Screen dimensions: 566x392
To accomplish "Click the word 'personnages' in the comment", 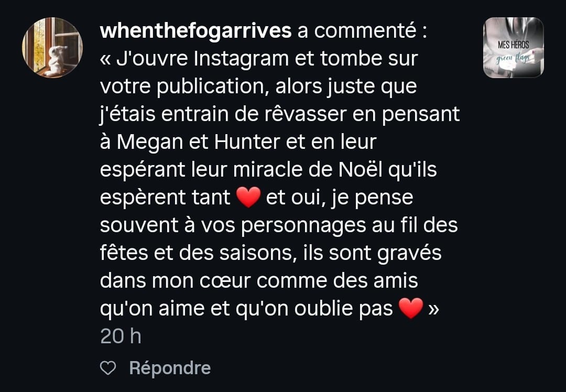I will 303,226.
